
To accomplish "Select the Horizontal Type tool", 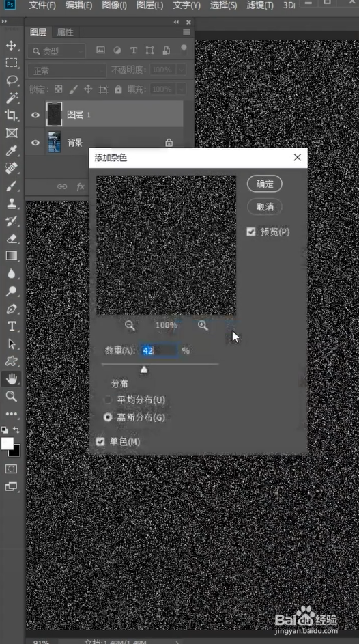I will pyautogui.click(x=11, y=326).
